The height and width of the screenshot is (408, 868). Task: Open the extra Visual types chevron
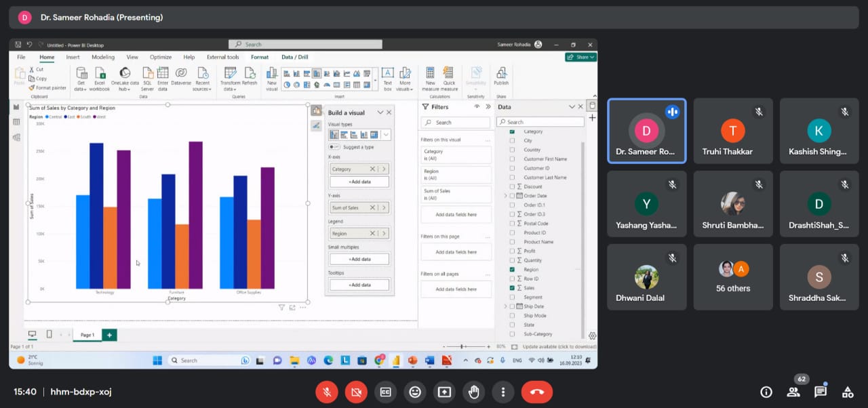[x=384, y=135]
